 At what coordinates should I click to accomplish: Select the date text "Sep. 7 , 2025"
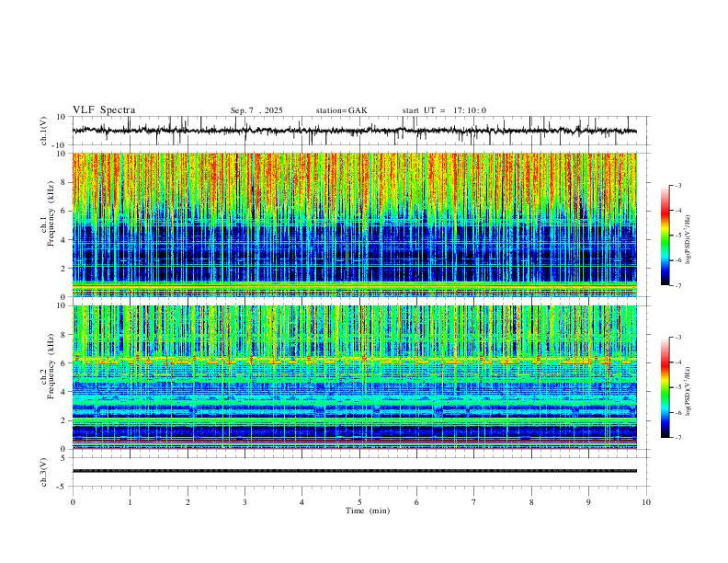(256, 110)
